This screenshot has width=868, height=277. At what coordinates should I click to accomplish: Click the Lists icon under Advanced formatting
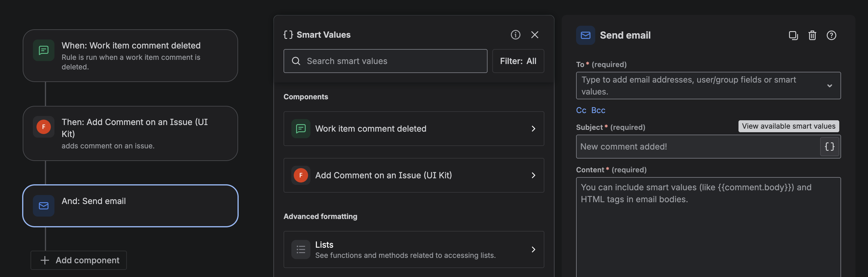[x=301, y=249]
